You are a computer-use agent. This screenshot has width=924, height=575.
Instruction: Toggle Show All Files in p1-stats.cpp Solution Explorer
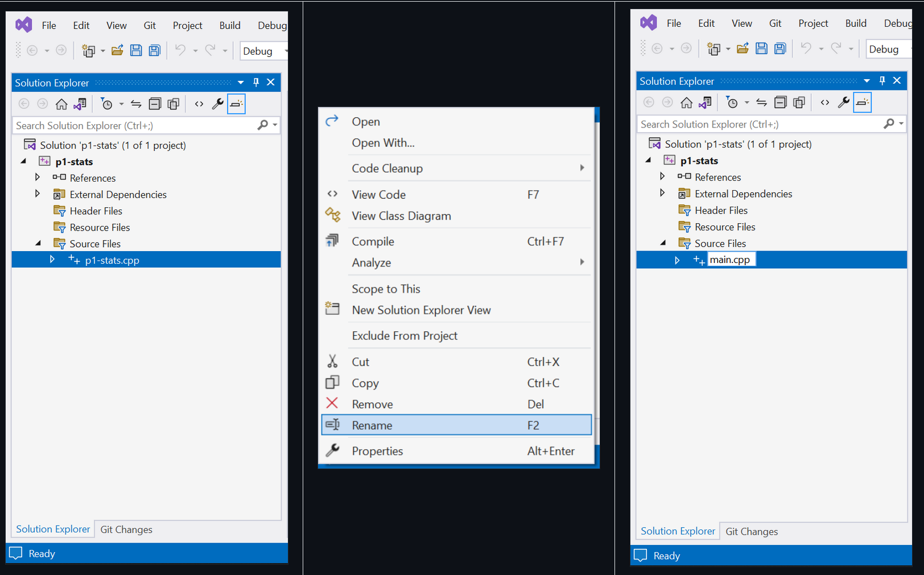pyautogui.click(x=174, y=104)
